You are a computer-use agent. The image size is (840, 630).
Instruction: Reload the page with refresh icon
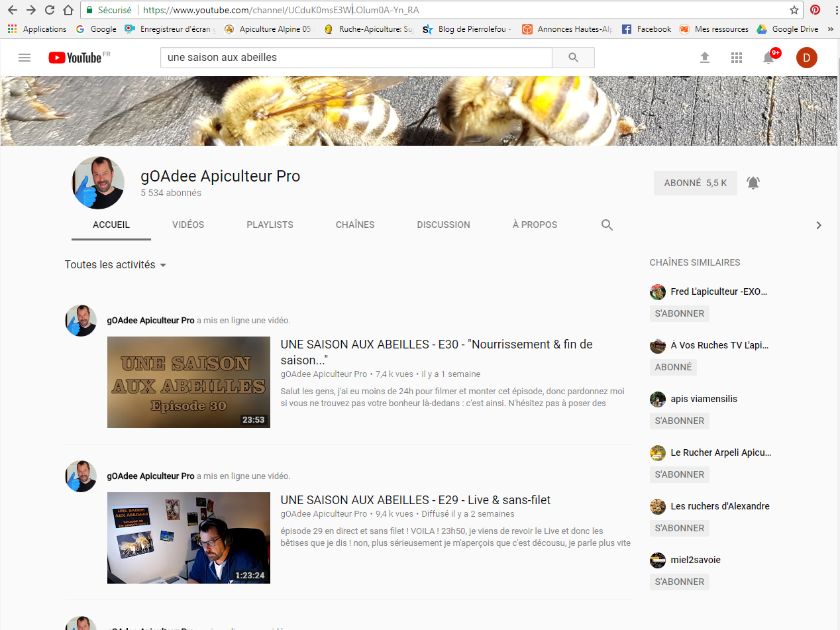coord(50,10)
